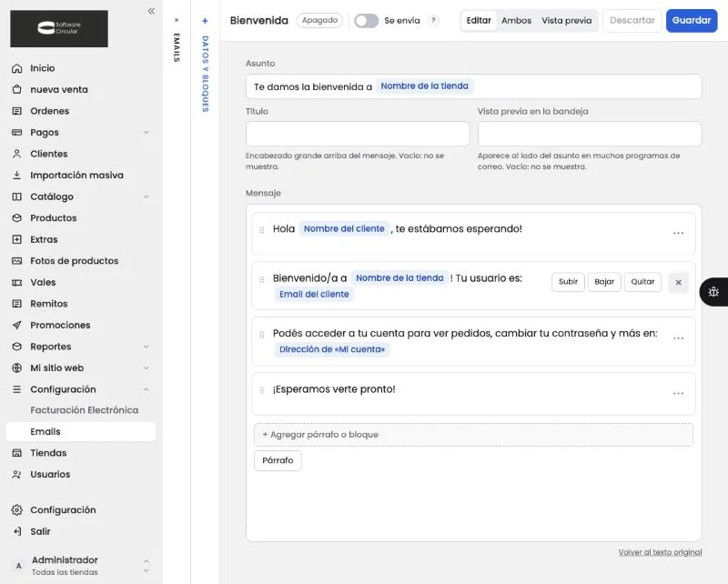The height and width of the screenshot is (584, 728).
Task: Open options for the Hola paragraph block
Action: pyautogui.click(x=678, y=233)
